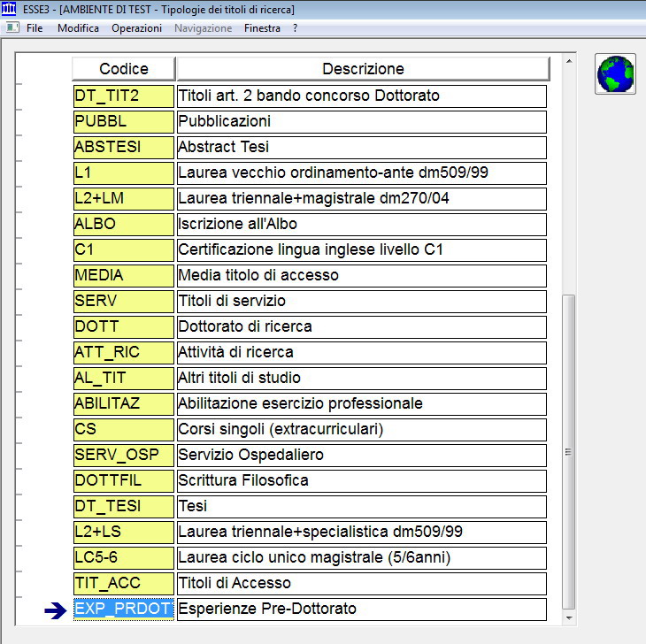This screenshot has width=646, height=644.
Task: Click the window system icon beside File
Action: (12, 27)
